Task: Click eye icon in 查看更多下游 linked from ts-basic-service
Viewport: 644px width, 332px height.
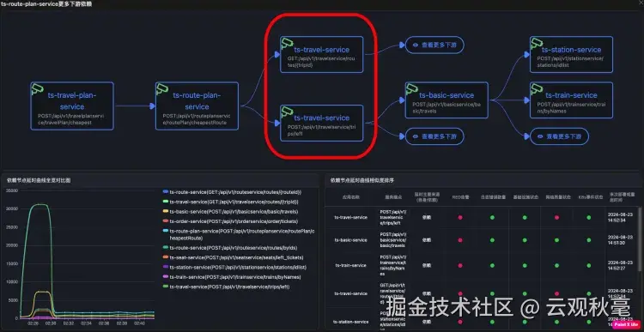Action: (x=540, y=136)
